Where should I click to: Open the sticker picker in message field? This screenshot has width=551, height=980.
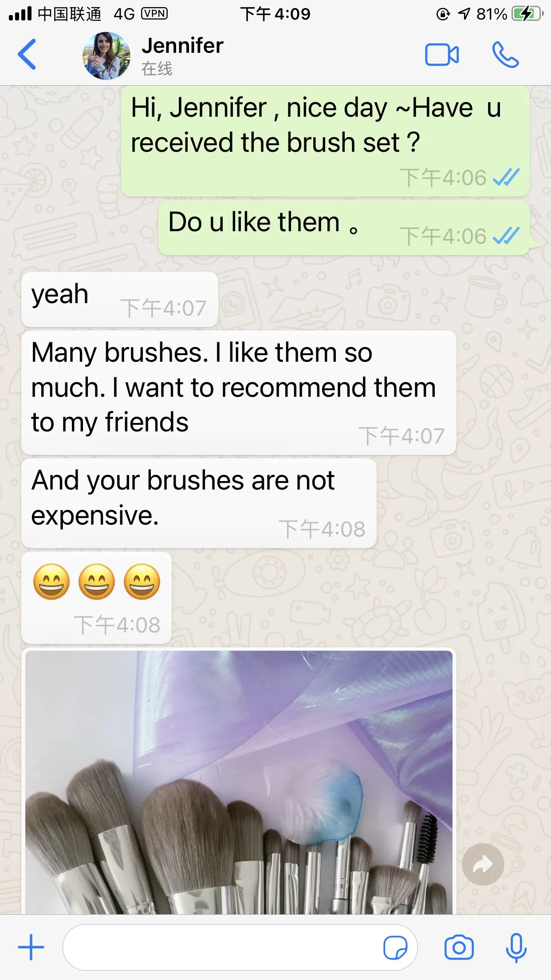click(395, 948)
